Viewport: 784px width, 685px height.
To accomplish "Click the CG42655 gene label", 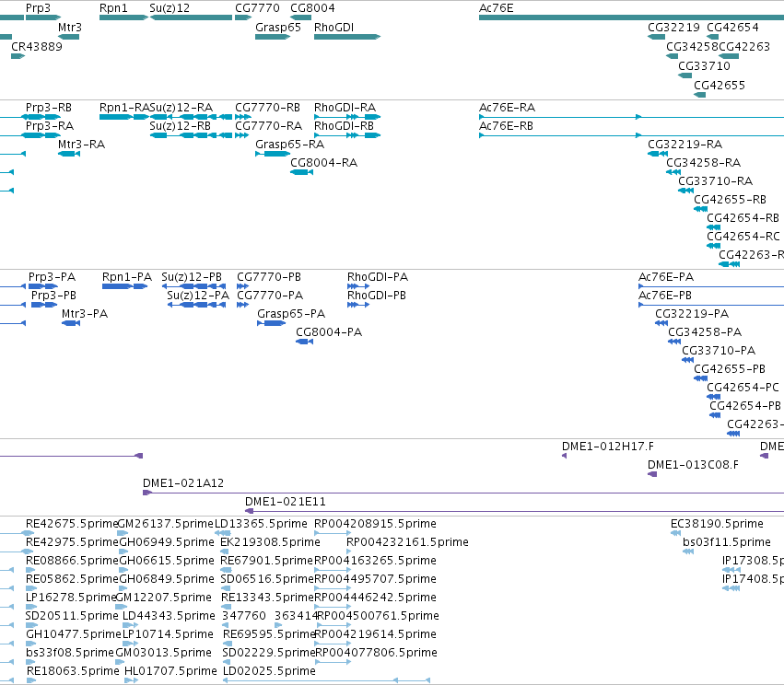I will pos(719,86).
